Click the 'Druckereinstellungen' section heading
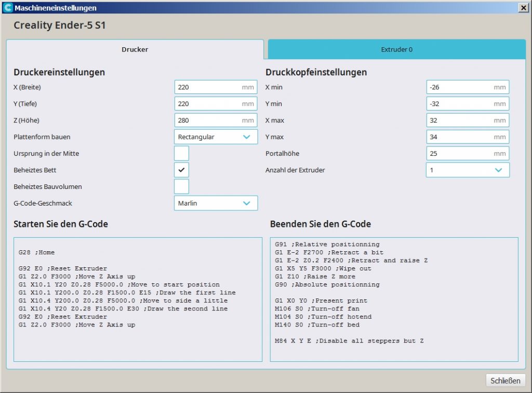The height and width of the screenshot is (393, 532). tap(59, 72)
